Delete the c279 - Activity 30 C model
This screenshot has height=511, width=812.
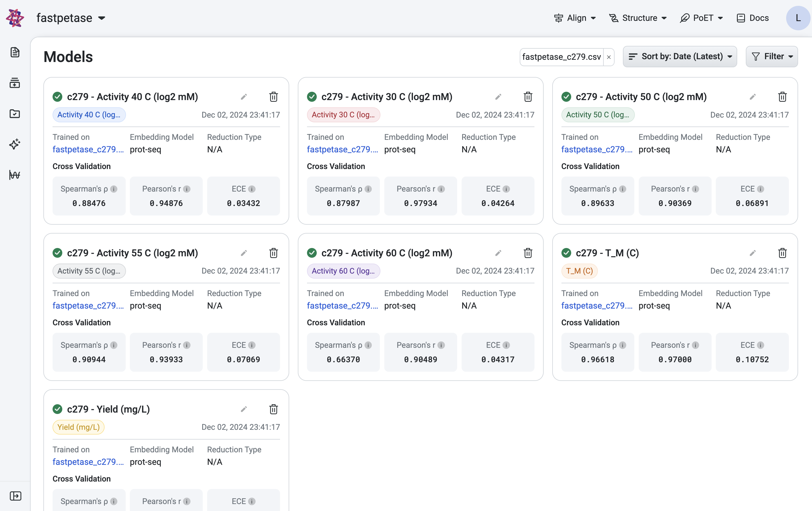click(528, 97)
